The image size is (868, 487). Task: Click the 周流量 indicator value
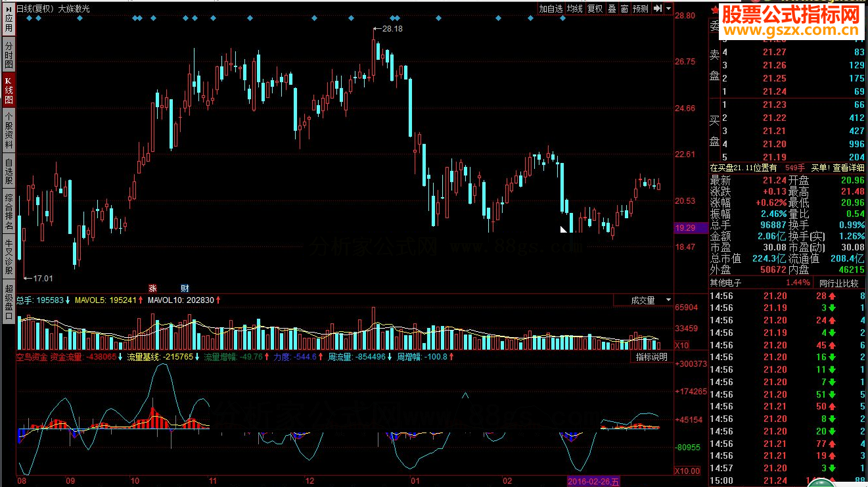[357, 357]
